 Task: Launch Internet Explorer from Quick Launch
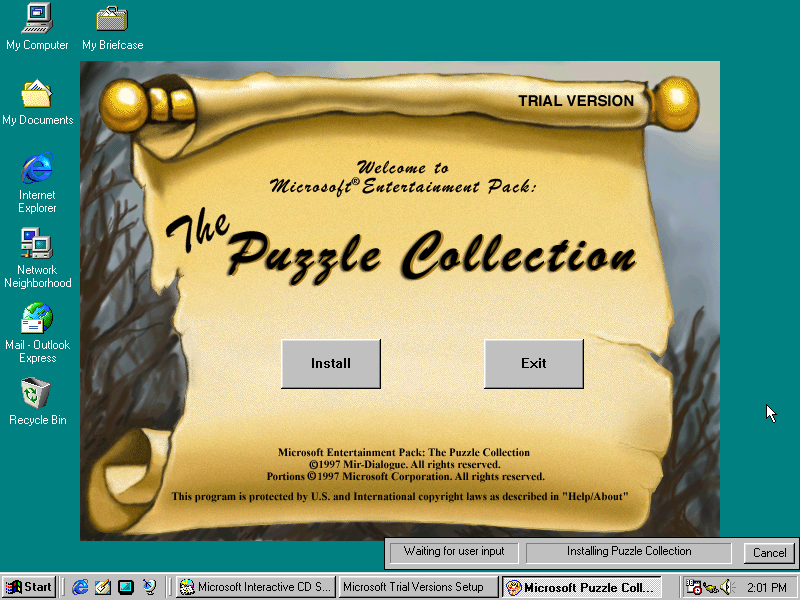pos(80,587)
